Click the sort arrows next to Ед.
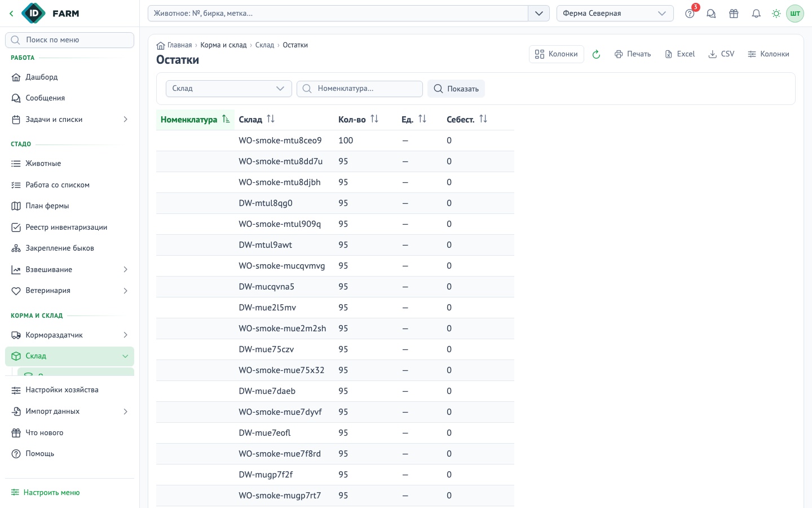The image size is (812, 508). click(422, 119)
